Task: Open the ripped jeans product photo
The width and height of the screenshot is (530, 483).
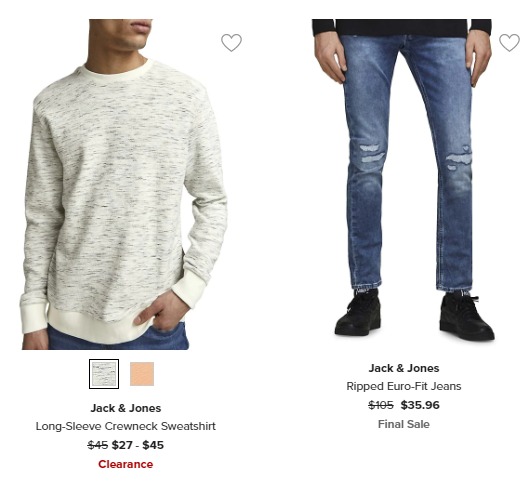Action: pyautogui.click(x=403, y=180)
